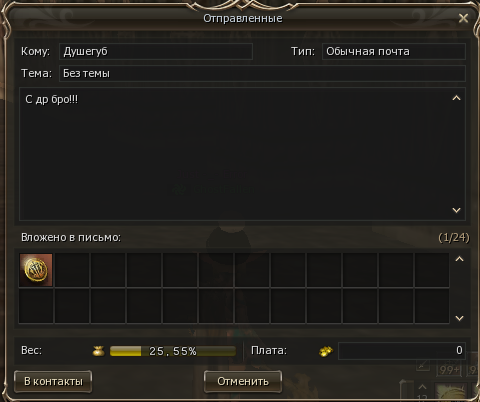Click the В контакты button
Image resolution: width=480 pixels, height=402 pixels.
[53, 381]
